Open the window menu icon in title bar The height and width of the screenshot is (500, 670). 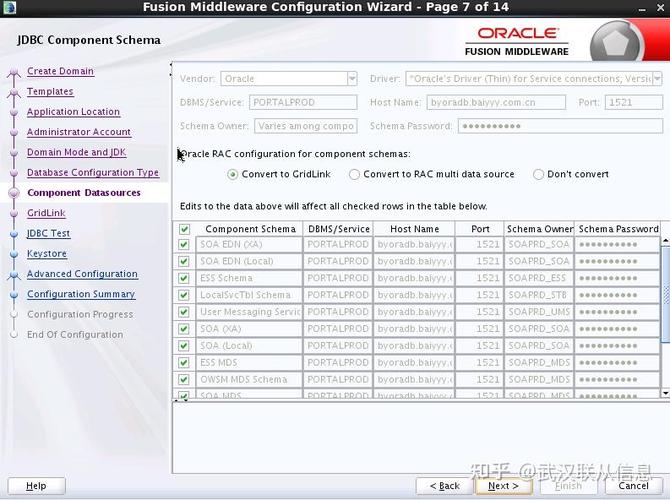[x=9, y=7]
